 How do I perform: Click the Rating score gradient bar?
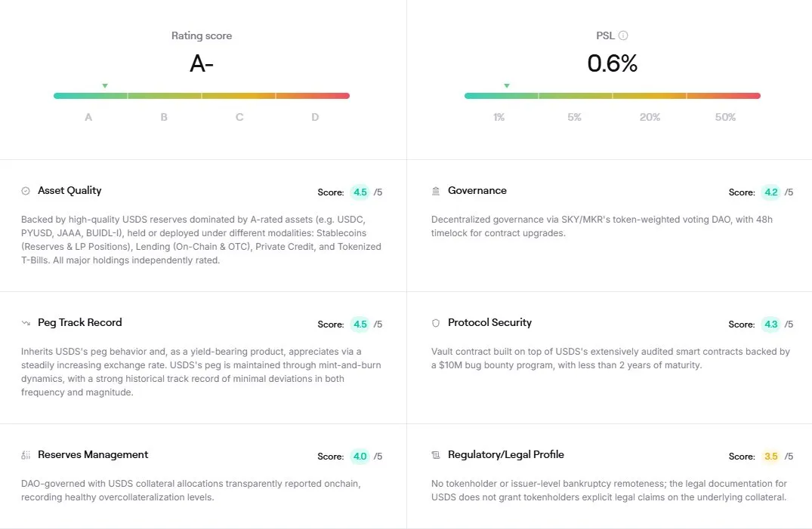click(202, 96)
